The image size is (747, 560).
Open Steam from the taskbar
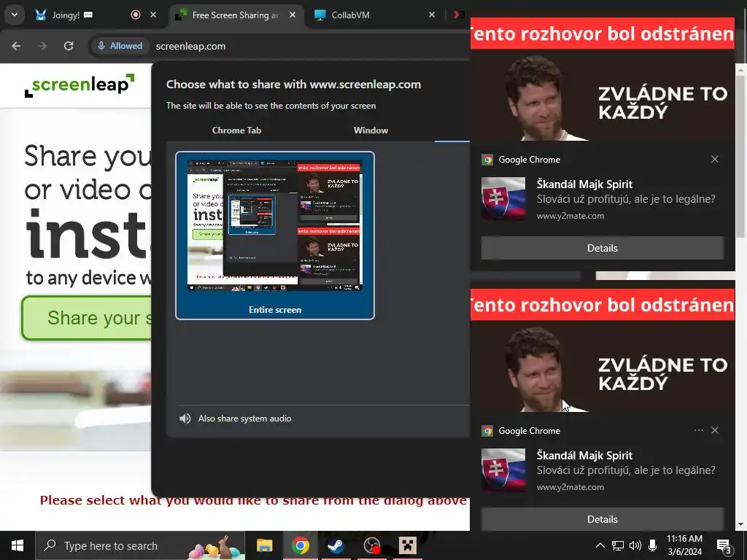(336, 545)
